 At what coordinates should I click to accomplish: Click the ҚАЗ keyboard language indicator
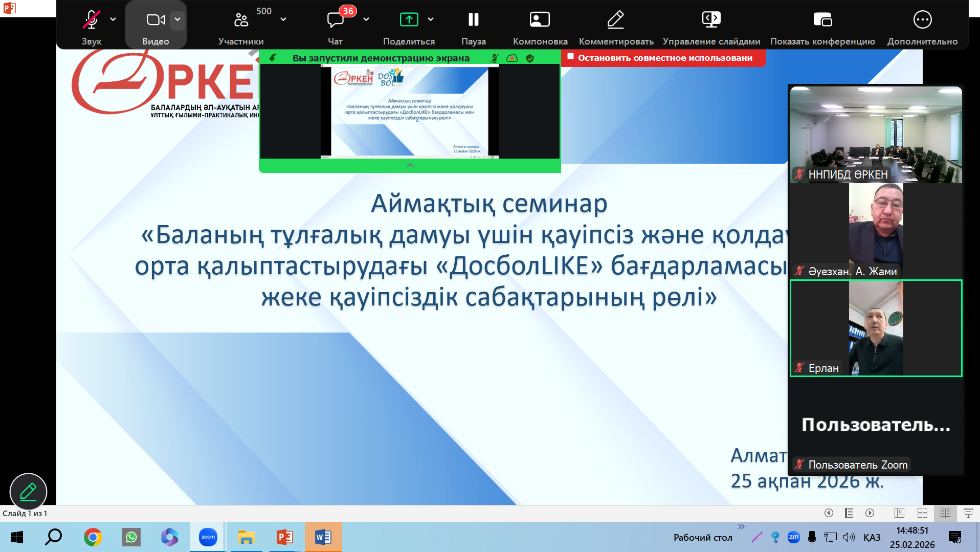tap(872, 537)
